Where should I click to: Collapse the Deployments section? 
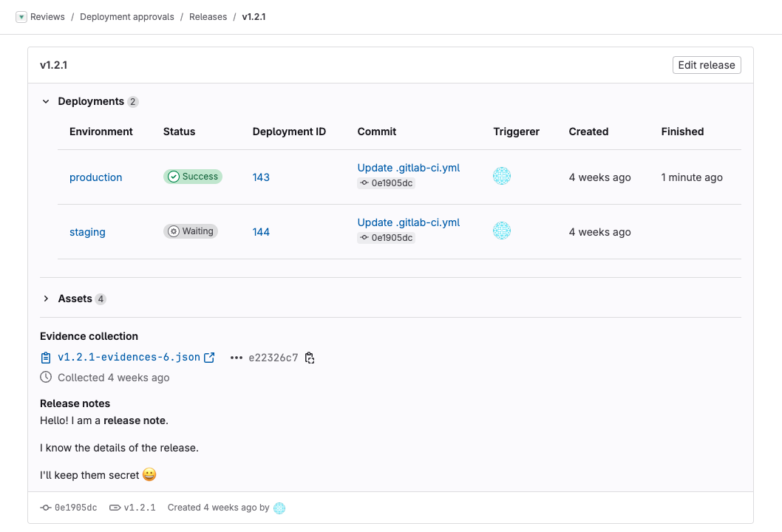46,101
